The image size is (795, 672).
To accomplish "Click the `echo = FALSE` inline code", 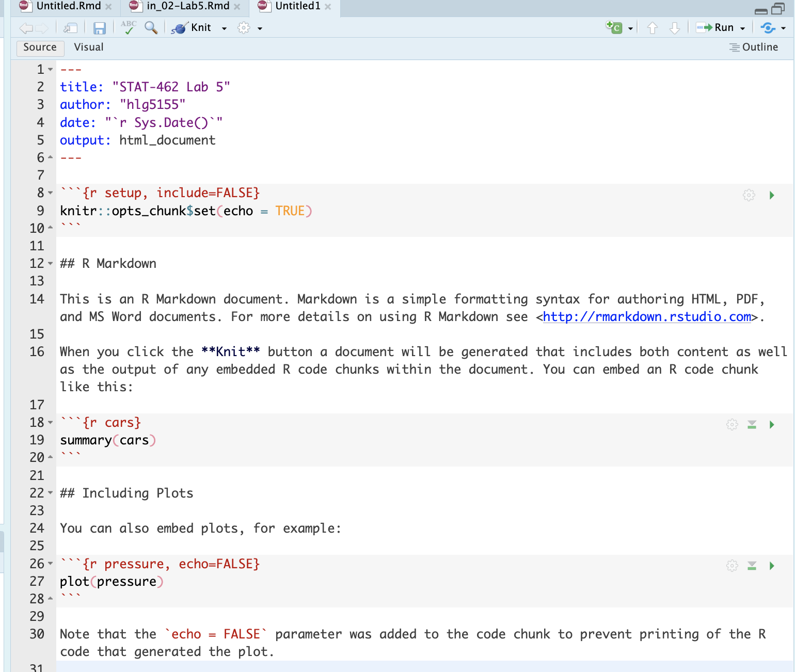I will pos(216,634).
